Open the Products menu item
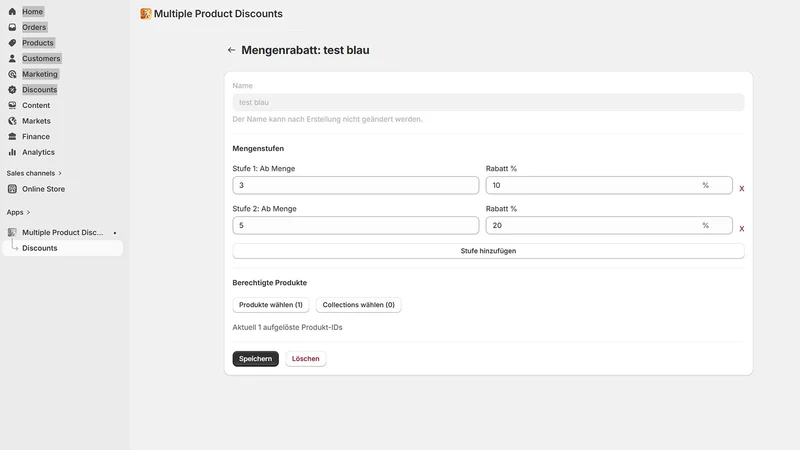This screenshot has height=450, width=800. 38,43
